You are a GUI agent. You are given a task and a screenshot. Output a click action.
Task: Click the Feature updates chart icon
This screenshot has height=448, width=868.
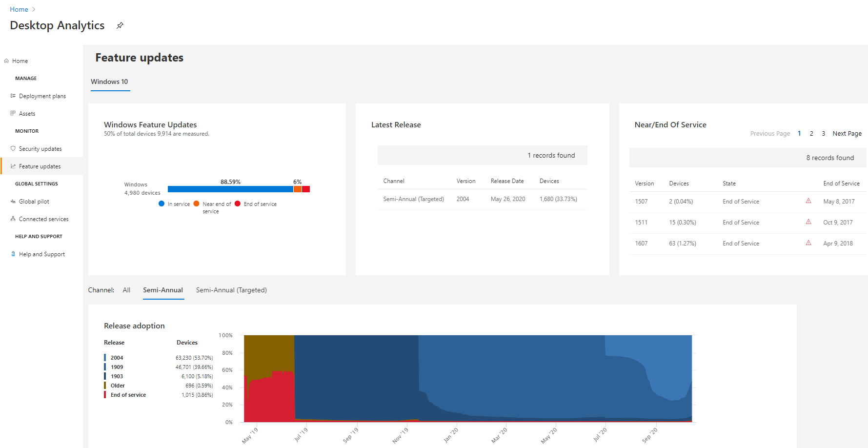tap(13, 166)
